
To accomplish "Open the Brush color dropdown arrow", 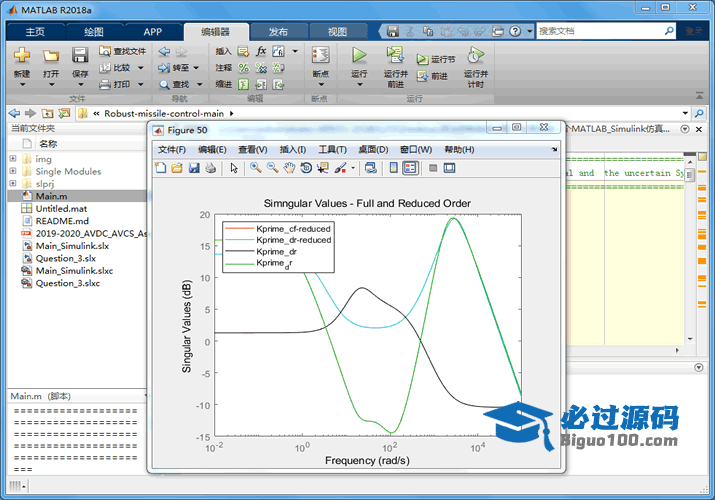I will coord(353,168).
